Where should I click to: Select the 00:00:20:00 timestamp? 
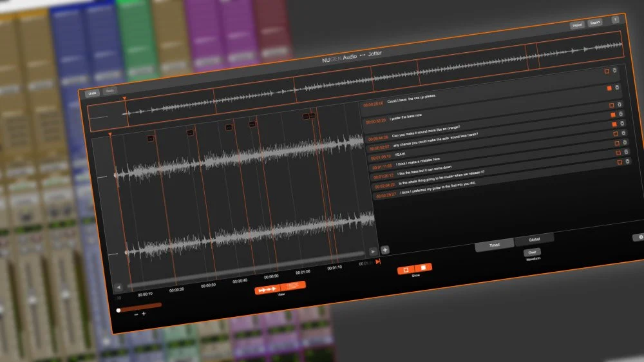tap(374, 104)
